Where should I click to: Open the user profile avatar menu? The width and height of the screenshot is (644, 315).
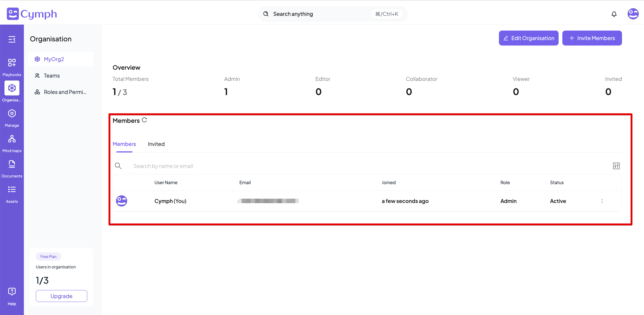click(633, 14)
